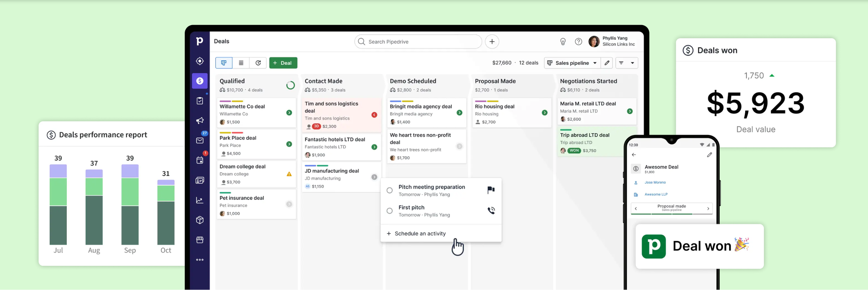Image resolution: width=868 pixels, height=290 pixels.
Task: Click the quick add plus button
Action: click(492, 42)
